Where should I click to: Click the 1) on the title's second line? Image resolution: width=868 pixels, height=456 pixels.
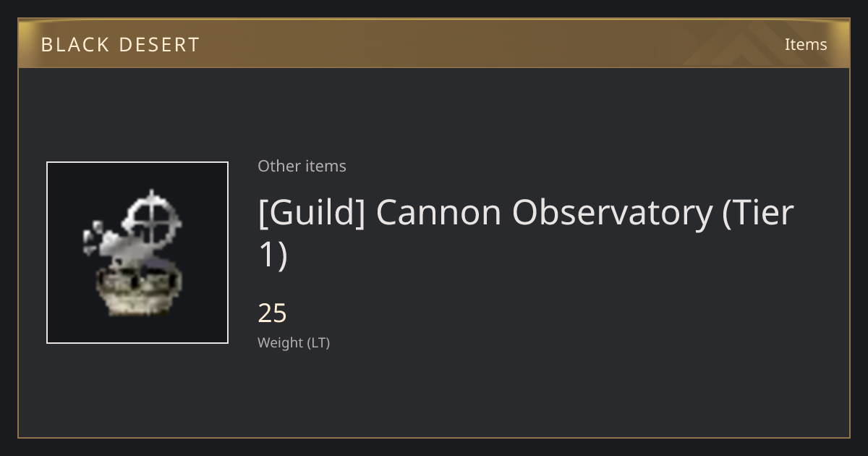tap(273, 254)
